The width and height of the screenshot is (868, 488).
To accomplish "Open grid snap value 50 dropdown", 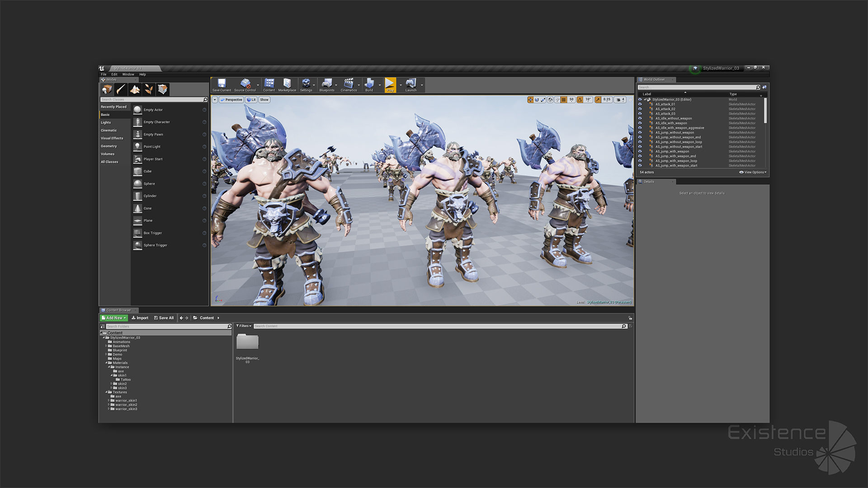I will click(x=571, y=100).
